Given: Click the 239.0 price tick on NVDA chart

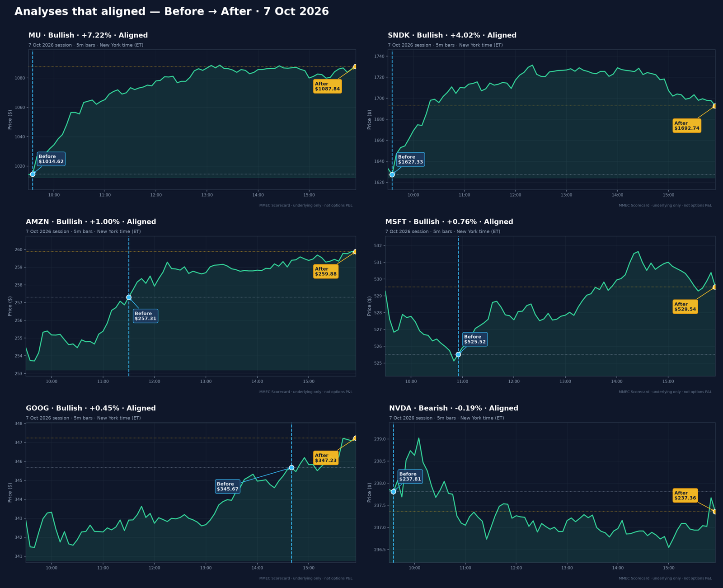Looking at the screenshot, I should pyautogui.click(x=380, y=439).
